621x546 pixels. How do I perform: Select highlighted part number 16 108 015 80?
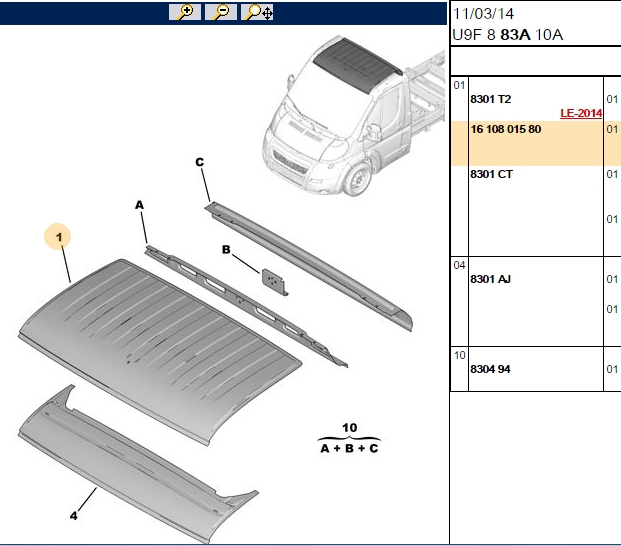[506, 129]
